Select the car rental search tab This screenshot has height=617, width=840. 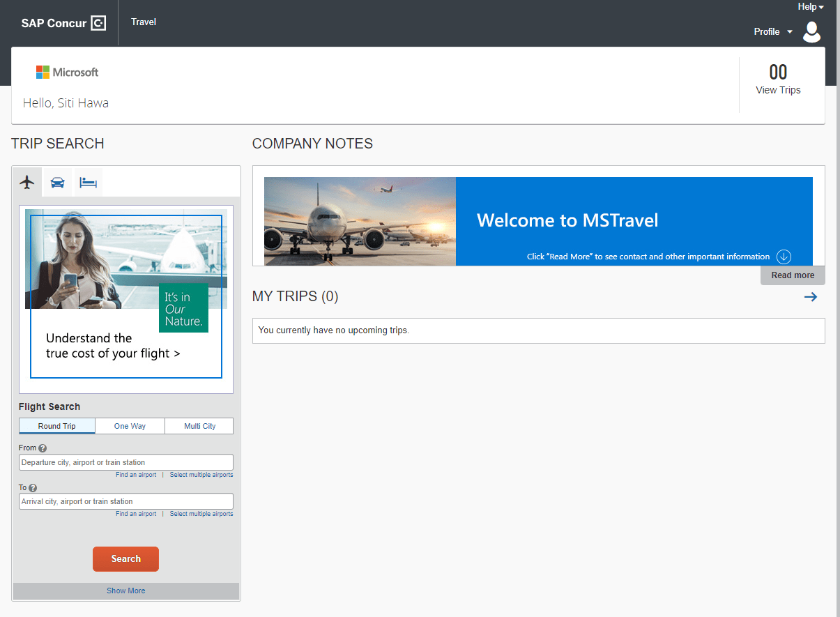[x=58, y=183]
